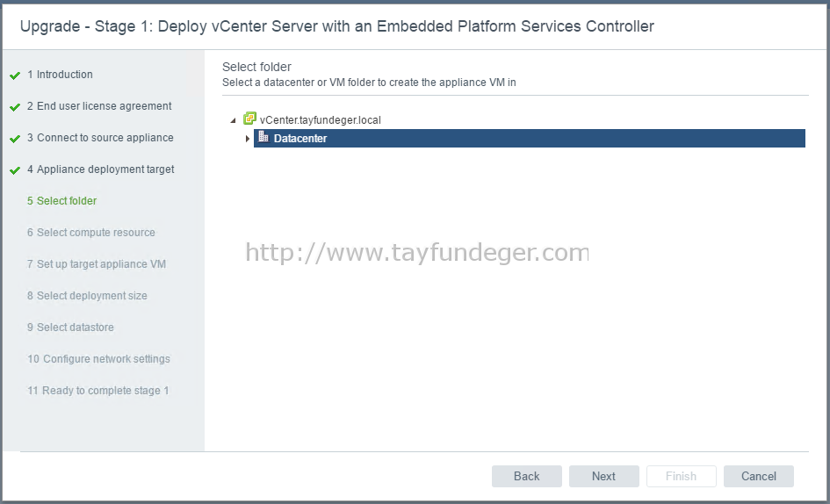This screenshot has height=504, width=830.
Task: Click green checkmark beside Introduction step
Action: point(15,76)
